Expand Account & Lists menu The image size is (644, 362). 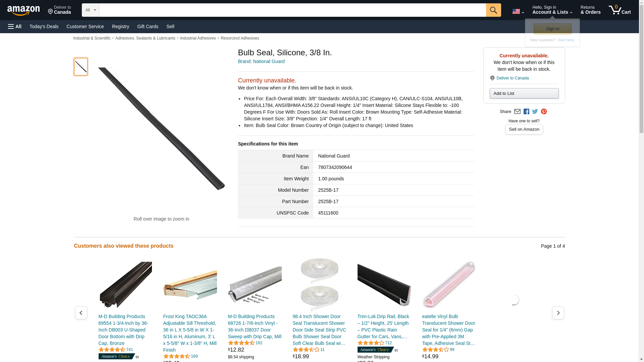pyautogui.click(x=552, y=10)
